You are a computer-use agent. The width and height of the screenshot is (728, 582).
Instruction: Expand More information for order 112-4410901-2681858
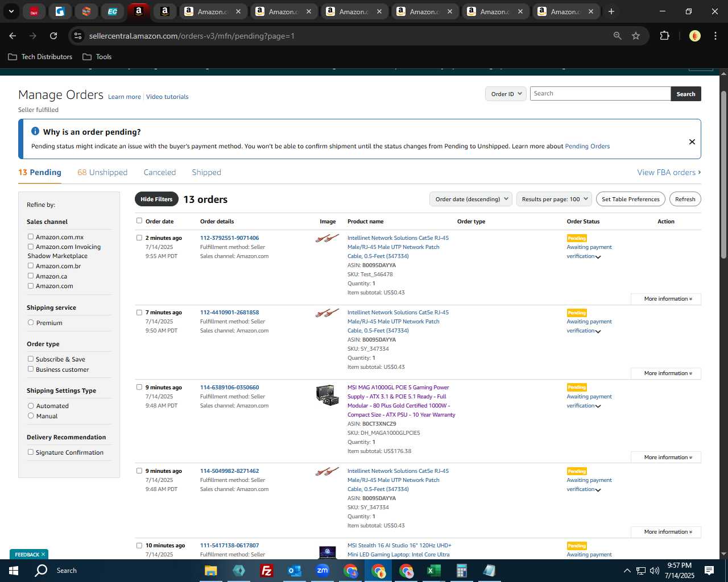pyautogui.click(x=666, y=373)
